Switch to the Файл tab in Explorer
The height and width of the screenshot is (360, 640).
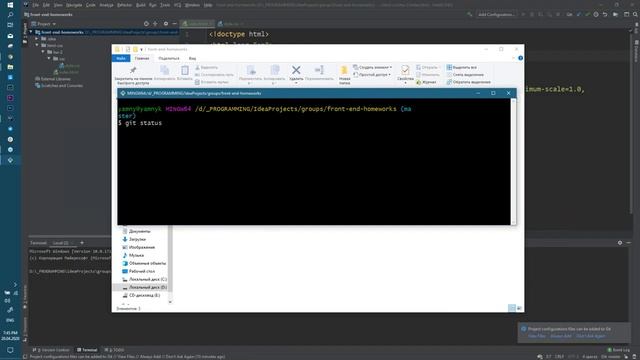121,58
